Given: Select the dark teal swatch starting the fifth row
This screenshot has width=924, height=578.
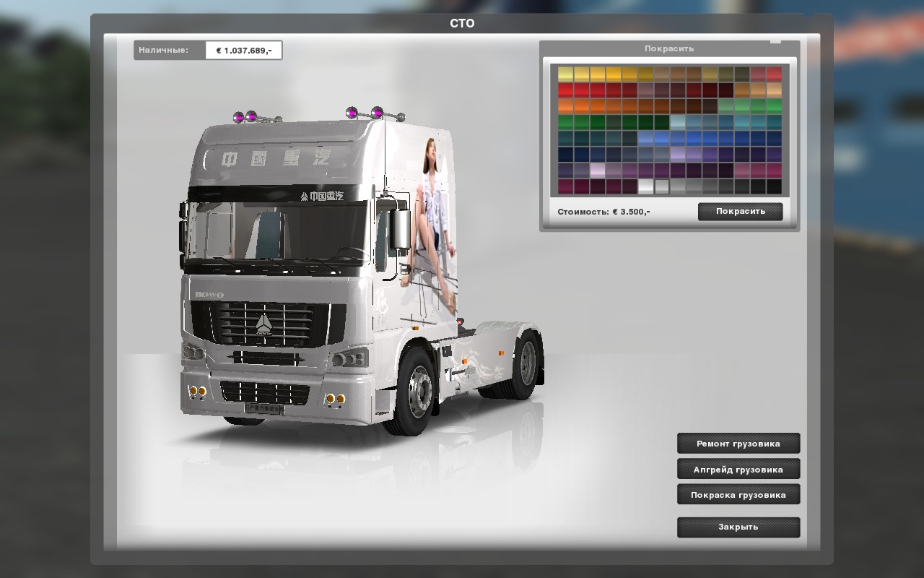Looking at the screenshot, I should pos(565,138).
